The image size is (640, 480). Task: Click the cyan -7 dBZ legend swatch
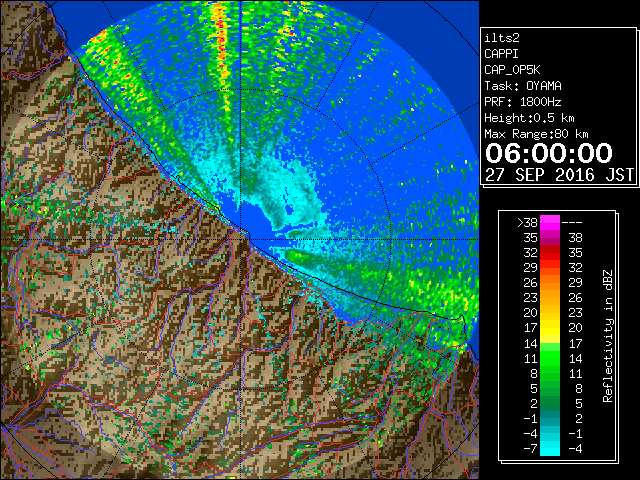[550, 448]
